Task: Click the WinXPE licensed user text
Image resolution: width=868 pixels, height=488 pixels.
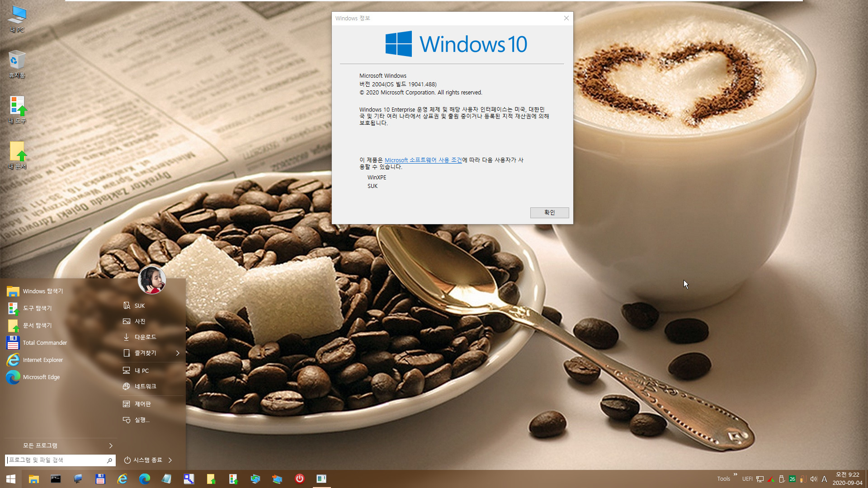Action: click(x=377, y=178)
